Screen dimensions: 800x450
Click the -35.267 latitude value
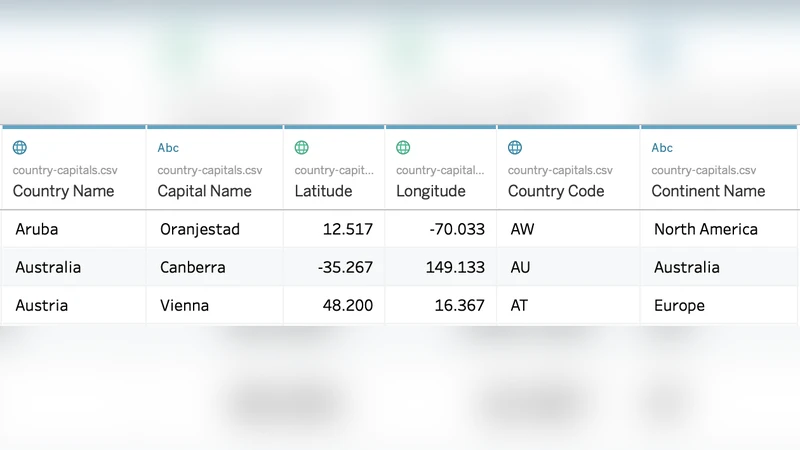tap(347, 267)
